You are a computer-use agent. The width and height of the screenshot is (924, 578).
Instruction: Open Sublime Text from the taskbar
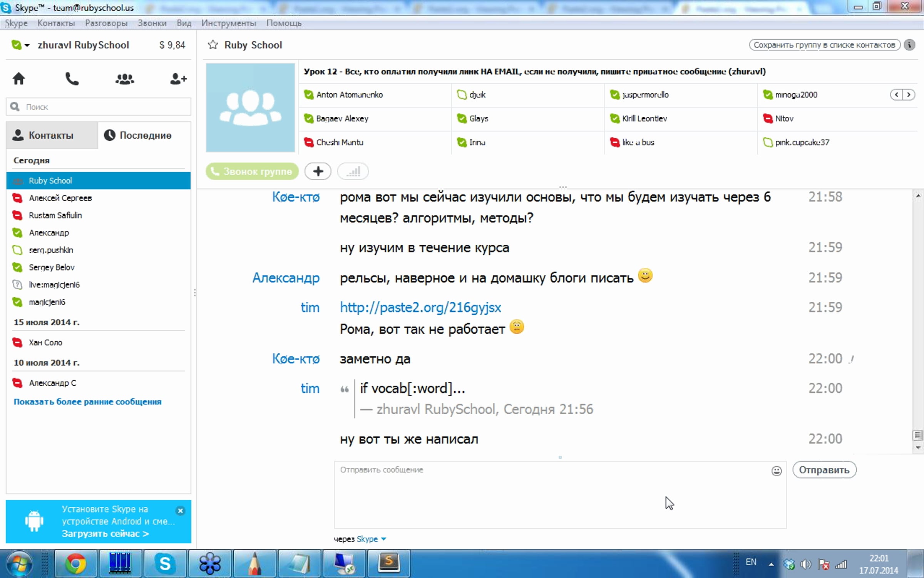tap(388, 564)
